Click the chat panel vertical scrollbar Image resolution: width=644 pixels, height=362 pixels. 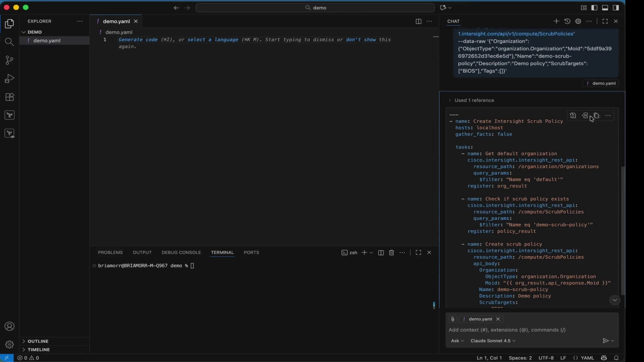623,231
